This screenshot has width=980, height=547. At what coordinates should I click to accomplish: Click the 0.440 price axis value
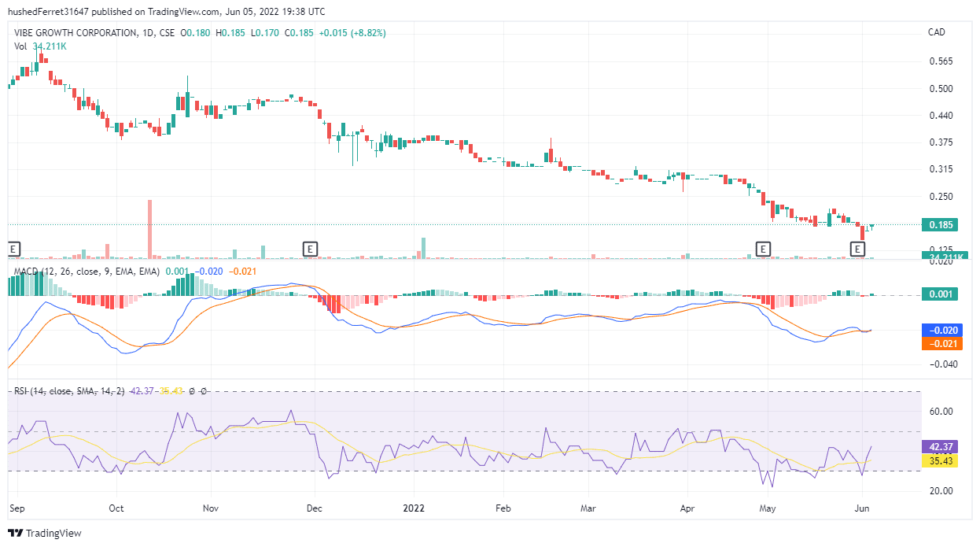tap(941, 116)
